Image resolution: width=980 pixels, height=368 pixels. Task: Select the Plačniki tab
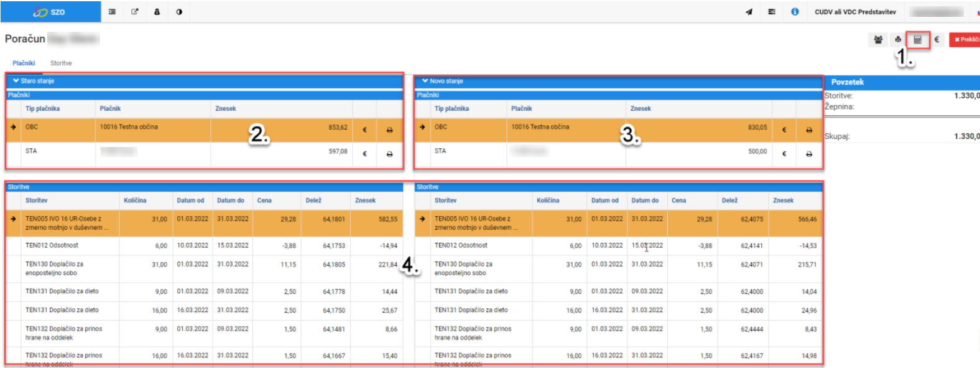24,63
